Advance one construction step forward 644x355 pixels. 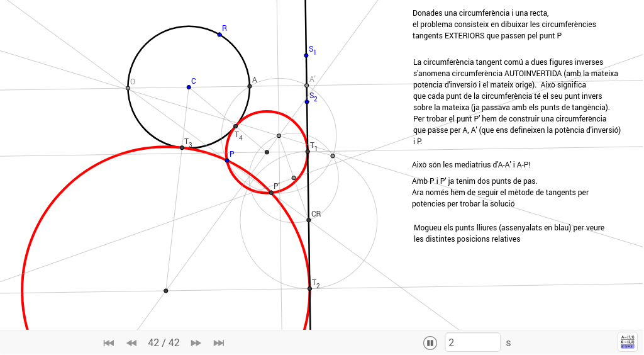[x=196, y=342]
